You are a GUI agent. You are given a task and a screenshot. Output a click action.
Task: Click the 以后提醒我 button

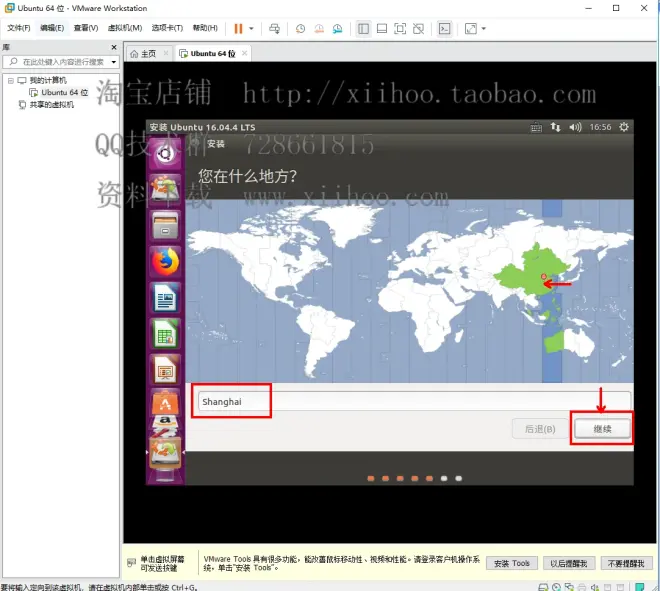(x=569, y=563)
